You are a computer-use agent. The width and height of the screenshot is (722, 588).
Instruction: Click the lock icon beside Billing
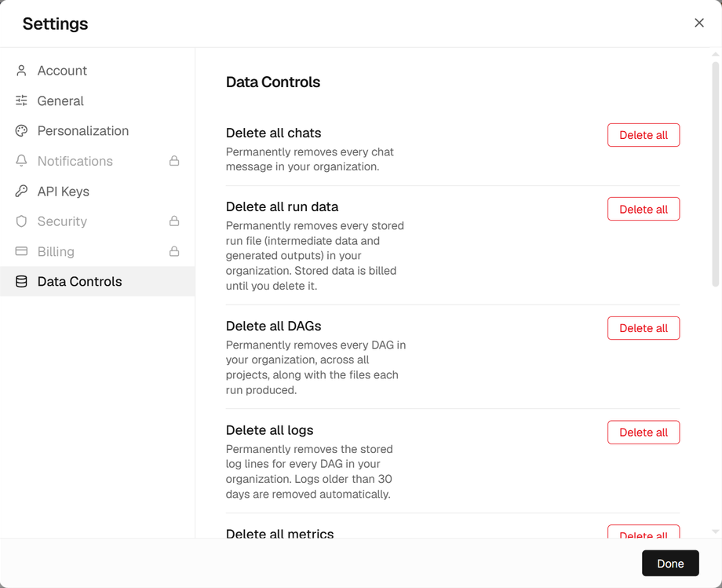[x=174, y=251]
